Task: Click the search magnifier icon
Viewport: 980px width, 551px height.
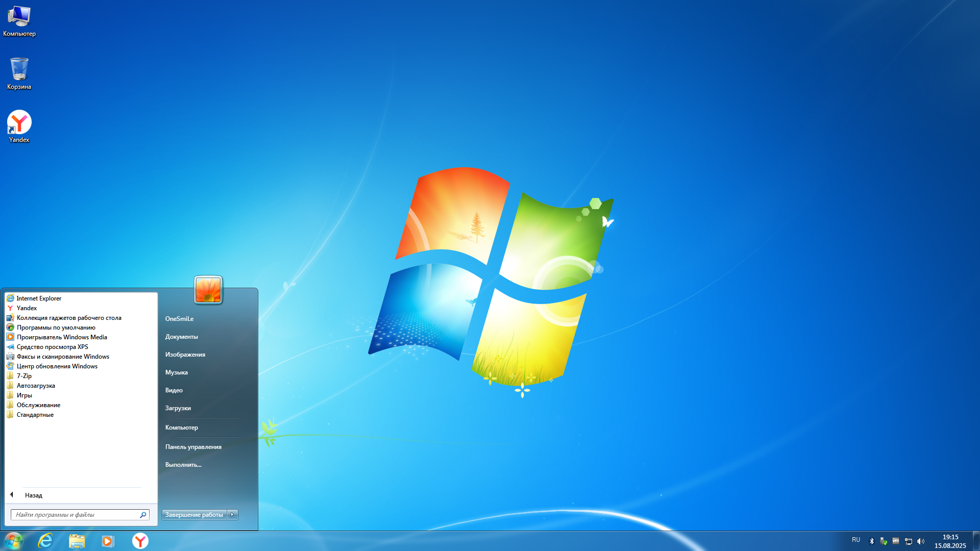Action: [143, 515]
